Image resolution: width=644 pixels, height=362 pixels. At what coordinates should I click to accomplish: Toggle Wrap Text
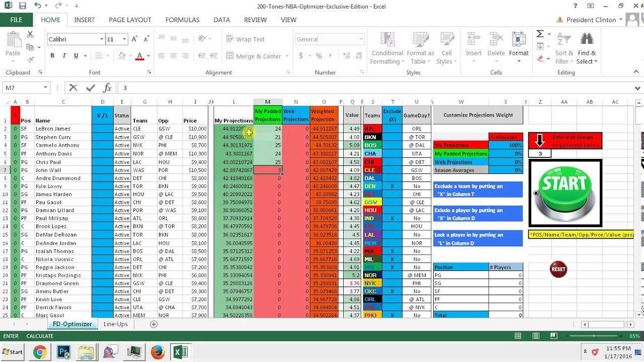click(245, 39)
